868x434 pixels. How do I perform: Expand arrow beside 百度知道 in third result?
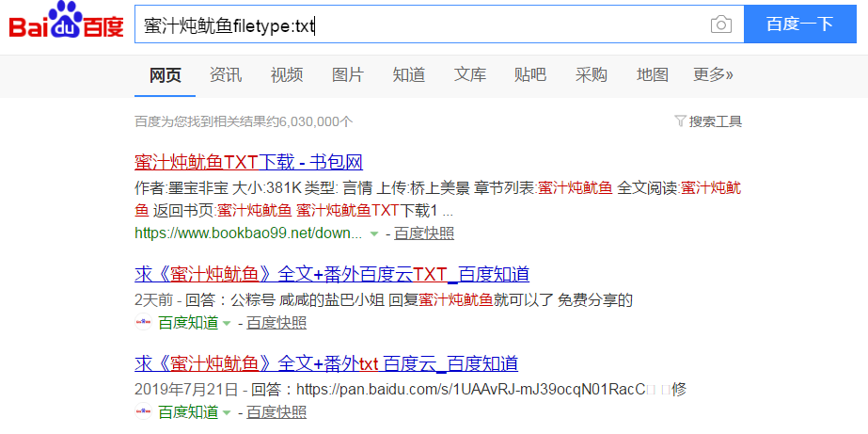[x=227, y=412]
